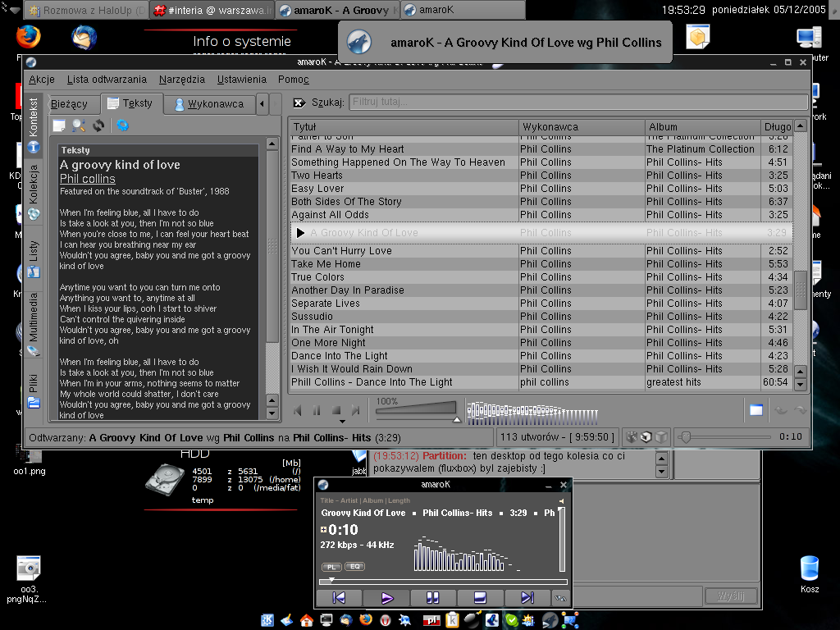This screenshot has height=630, width=840.
Task: Toggle player window icon in main toolbar
Action: pos(756,410)
